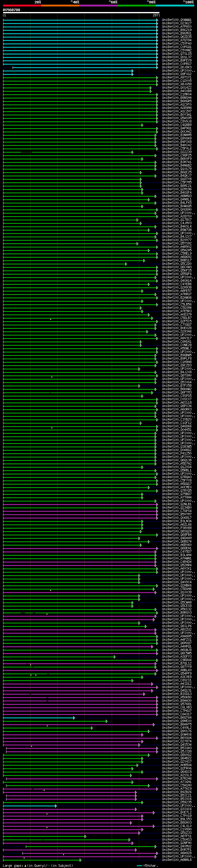
Task: Click the green bar for UniRef100_Q5C2D0
Action: (65, 264)
